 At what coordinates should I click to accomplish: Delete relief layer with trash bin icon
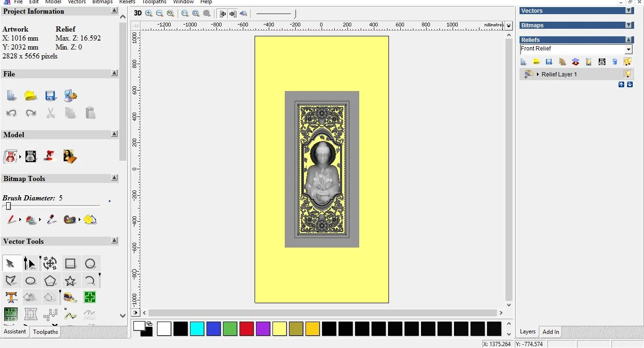pos(614,62)
